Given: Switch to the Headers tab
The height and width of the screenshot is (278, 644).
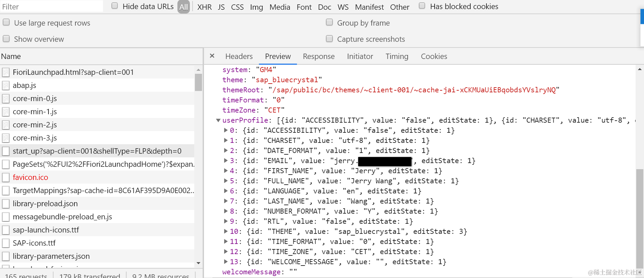Looking at the screenshot, I should point(239,56).
